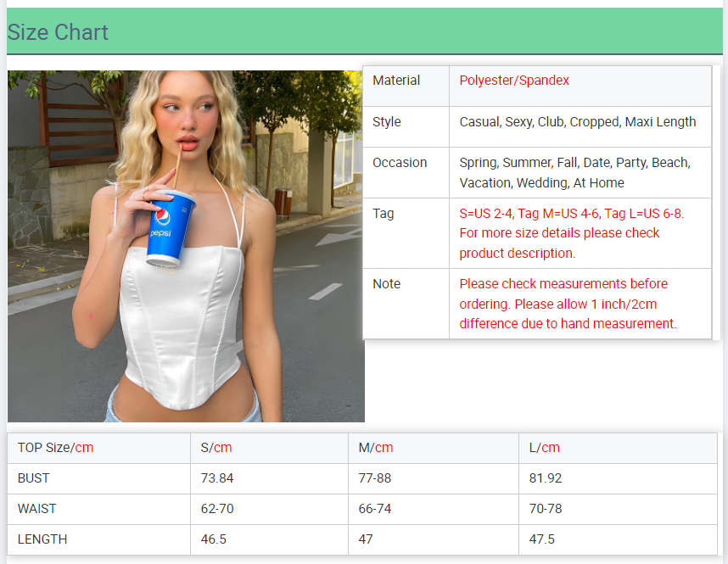This screenshot has height=564, width=728.
Task: Click the BUST row label
Action: click(x=34, y=478)
